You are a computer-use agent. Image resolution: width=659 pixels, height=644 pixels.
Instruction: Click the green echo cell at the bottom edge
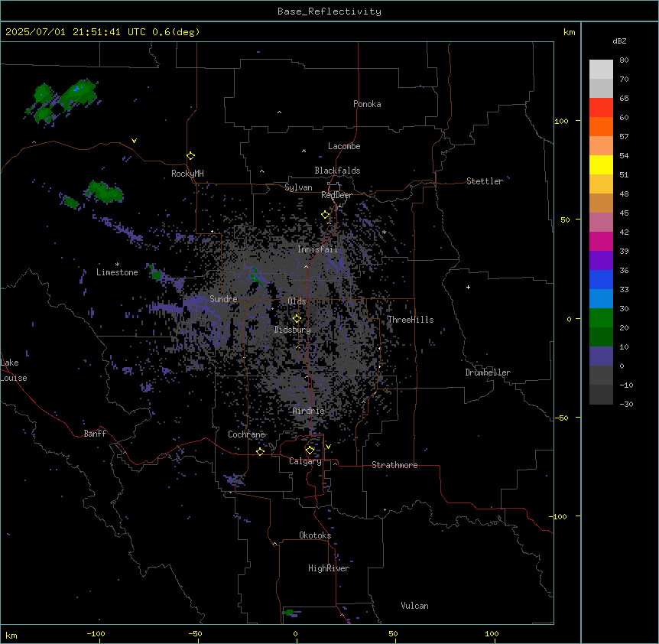[289, 613]
